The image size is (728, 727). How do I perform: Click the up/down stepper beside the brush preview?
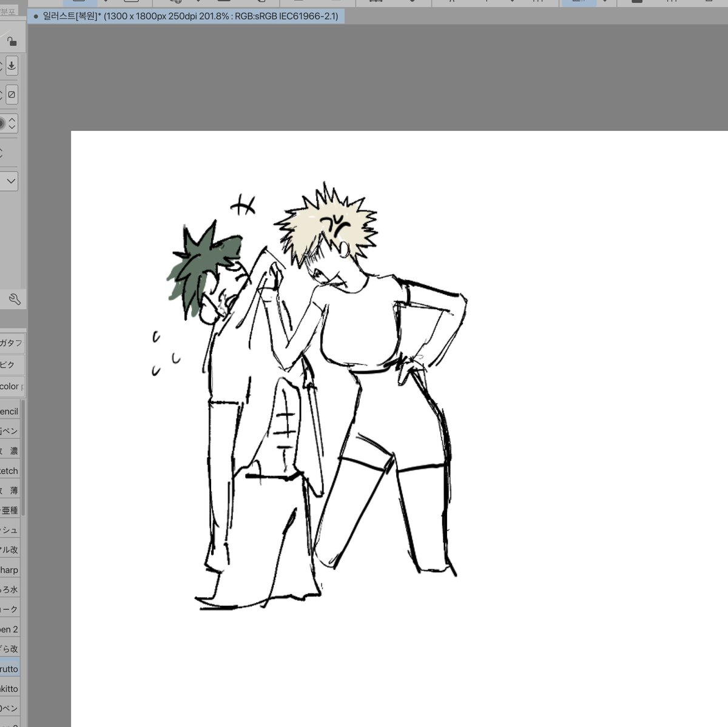coord(12,124)
